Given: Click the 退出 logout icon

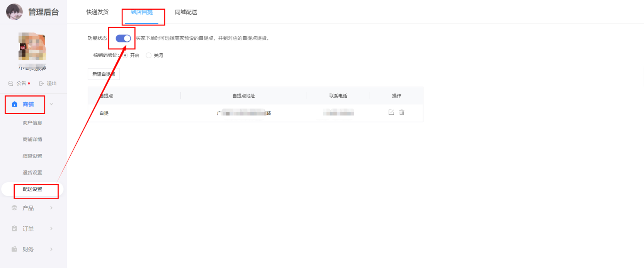Looking at the screenshot, I should 41,83.
